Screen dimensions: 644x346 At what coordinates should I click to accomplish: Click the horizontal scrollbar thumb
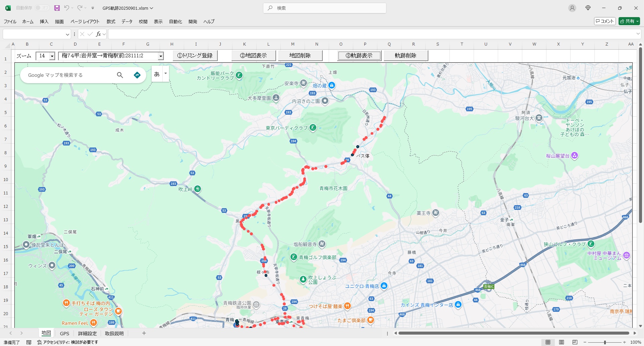[x=514, y=333]
